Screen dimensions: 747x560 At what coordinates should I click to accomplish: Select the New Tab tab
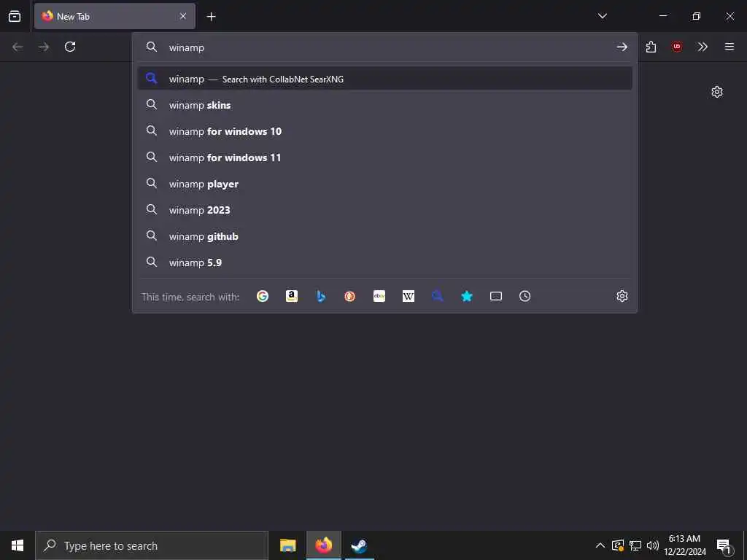coord(115,16)
